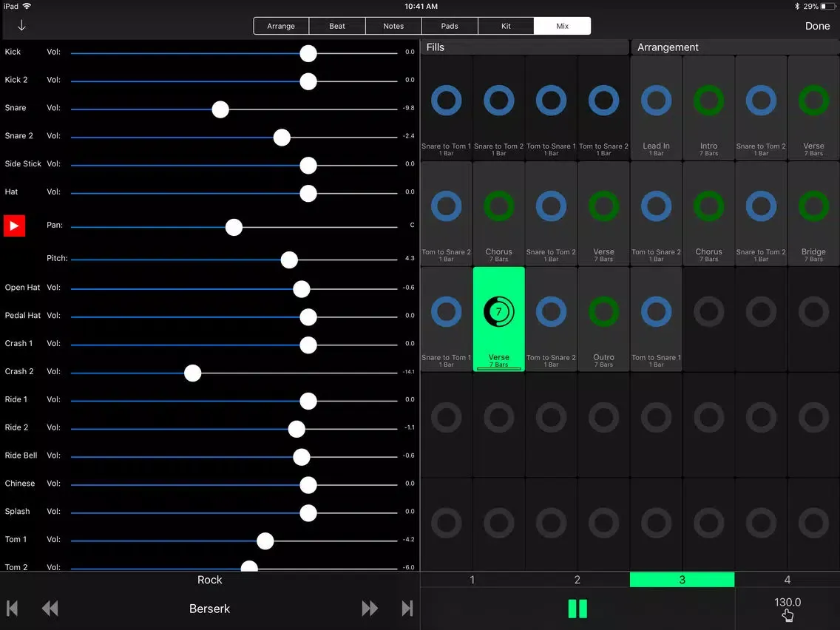The height and width of the screenshot is (630, 840).
Task: Go to previous kit with rewind icon
Action: coord(50,608)
